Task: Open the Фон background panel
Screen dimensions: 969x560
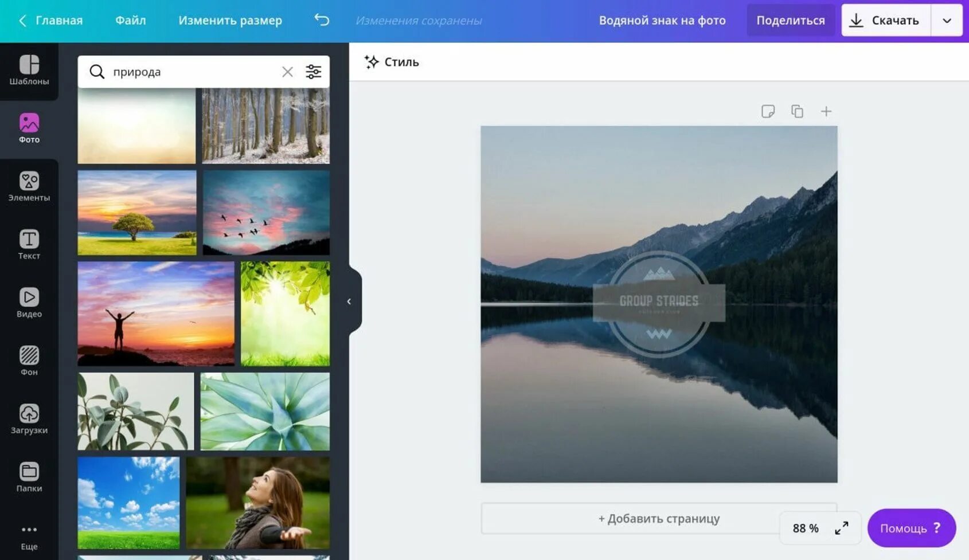Action: [29, 361]
